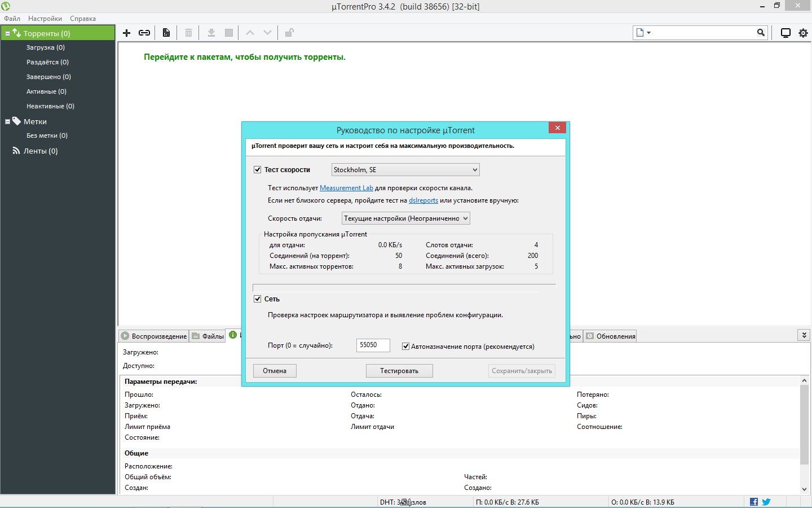
Task: Click the Unlock Bundle padlock icon
Action: (x=289, y=33)
